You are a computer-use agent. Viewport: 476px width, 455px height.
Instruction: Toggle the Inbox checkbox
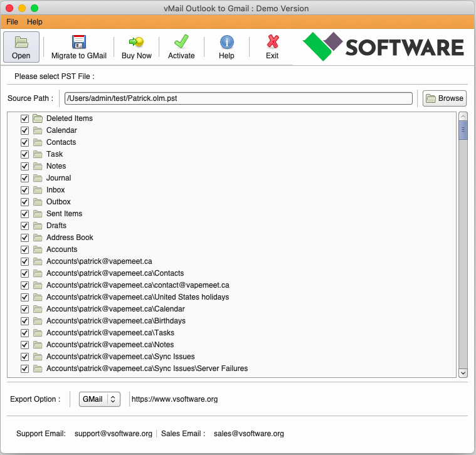[24, 190]
